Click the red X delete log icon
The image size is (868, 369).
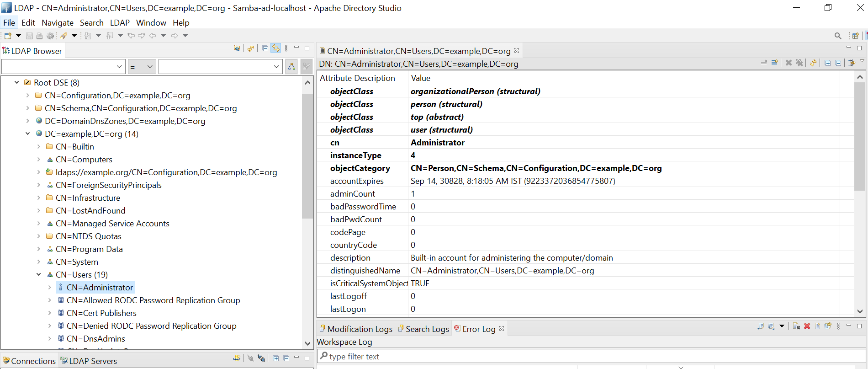(807, 326)
